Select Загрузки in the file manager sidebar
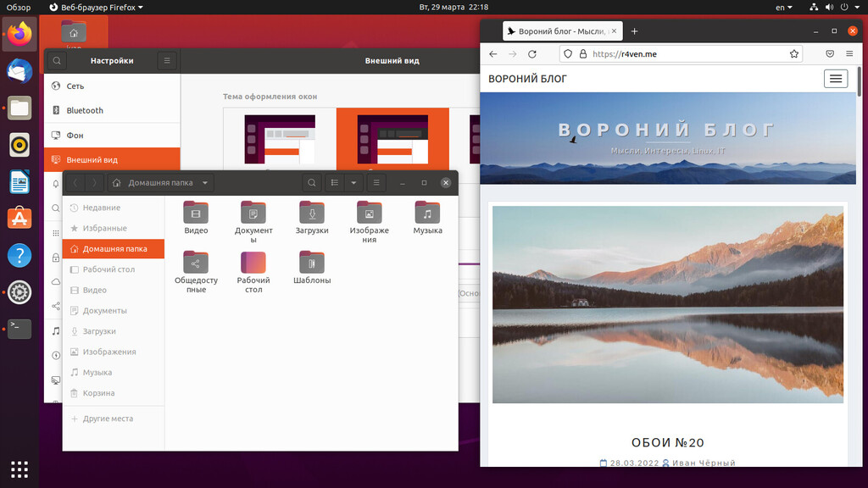The image size is (868, 488). 99,331
